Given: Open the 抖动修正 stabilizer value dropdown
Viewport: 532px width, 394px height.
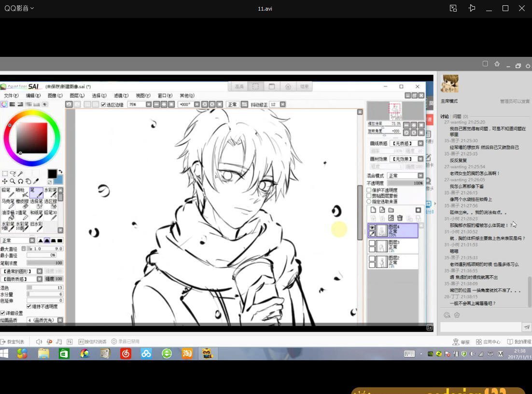Looking at the screenshot, I should pyautogui.click(x=282, y=105).
